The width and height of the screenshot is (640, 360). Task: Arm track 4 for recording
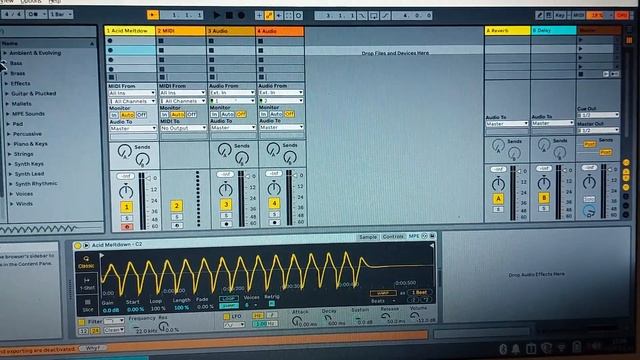(274, 223)
